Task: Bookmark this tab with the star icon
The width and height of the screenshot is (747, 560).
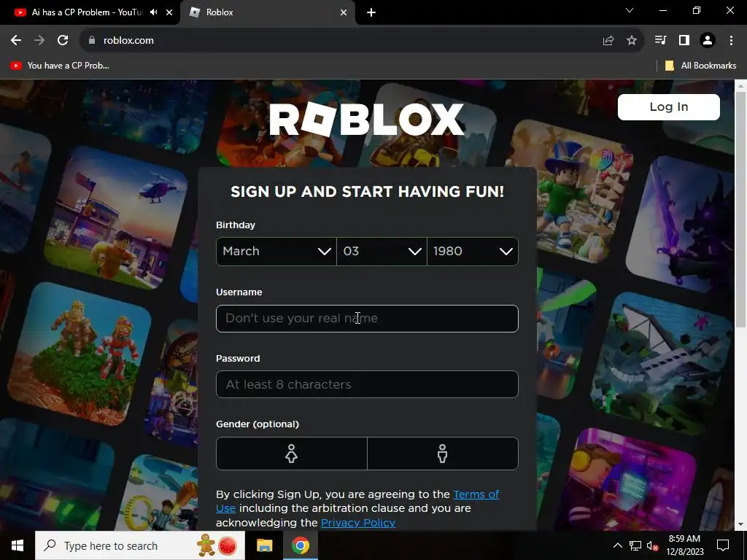Action: (632, 41)
